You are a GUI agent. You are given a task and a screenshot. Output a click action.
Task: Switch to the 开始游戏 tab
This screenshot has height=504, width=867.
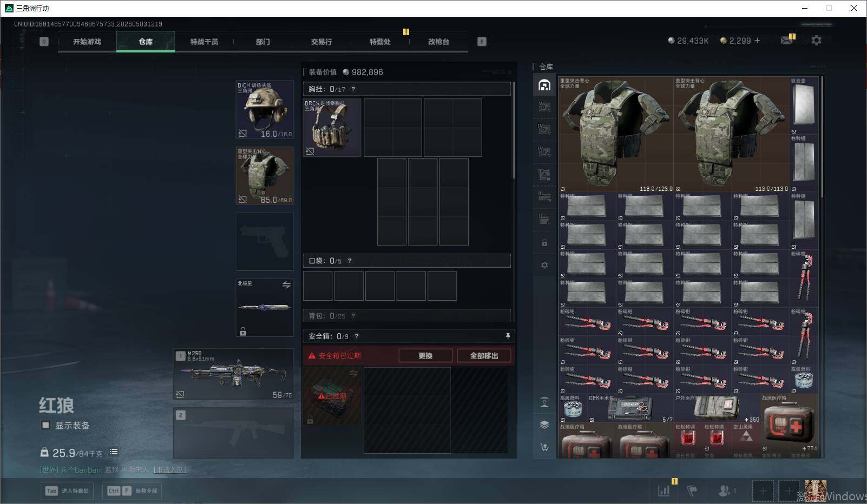coord(87,42)
